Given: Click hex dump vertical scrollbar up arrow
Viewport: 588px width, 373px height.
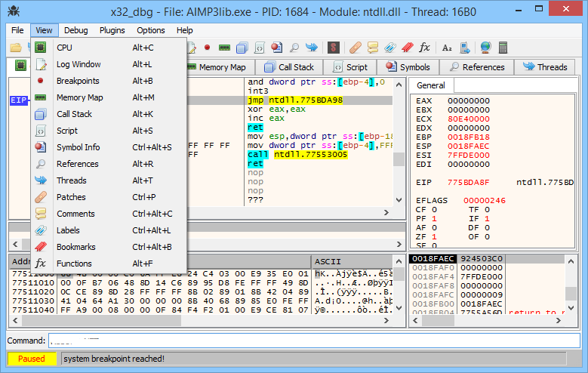Looking at the screenshot, I should tap(399, 261).
